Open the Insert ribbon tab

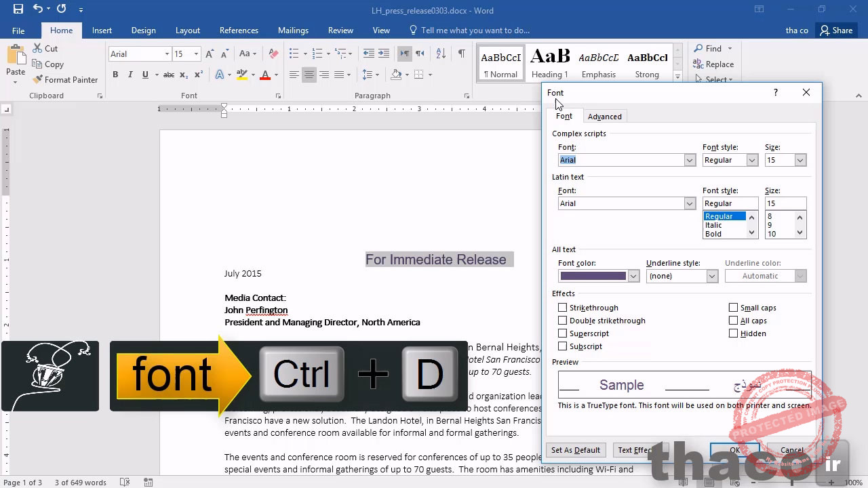[x=102, y=30]
